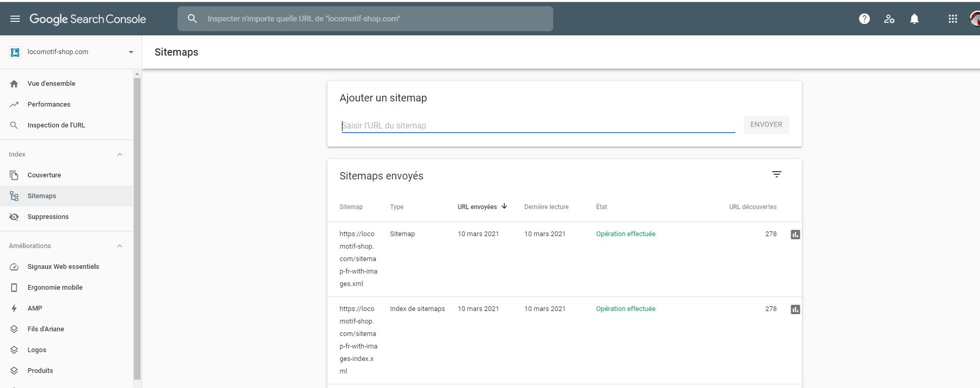Click the layers icon beside Fils d'Ariane
Viewport: 980px width, 388px height.
click(x=14, y=329)
